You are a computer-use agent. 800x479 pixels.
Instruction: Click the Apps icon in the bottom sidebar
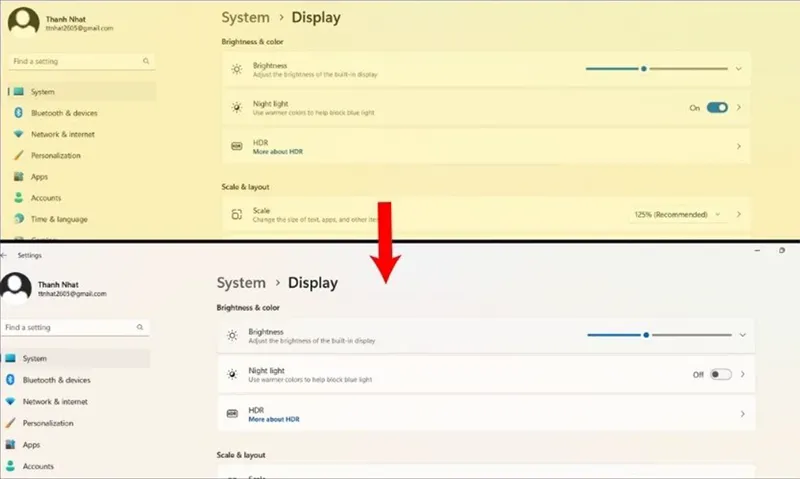pyautogui.click(x=10, y=444)
